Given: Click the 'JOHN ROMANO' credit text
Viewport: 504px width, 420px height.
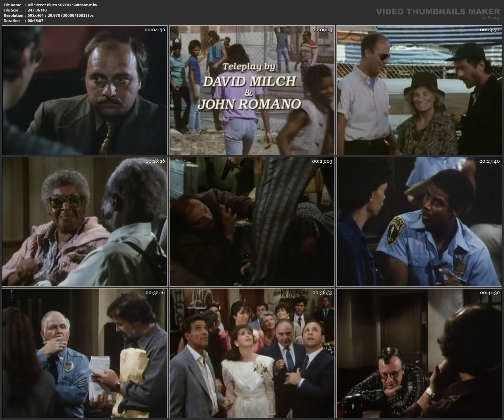Looking at the screenshot, I should [x=249, y=104].
